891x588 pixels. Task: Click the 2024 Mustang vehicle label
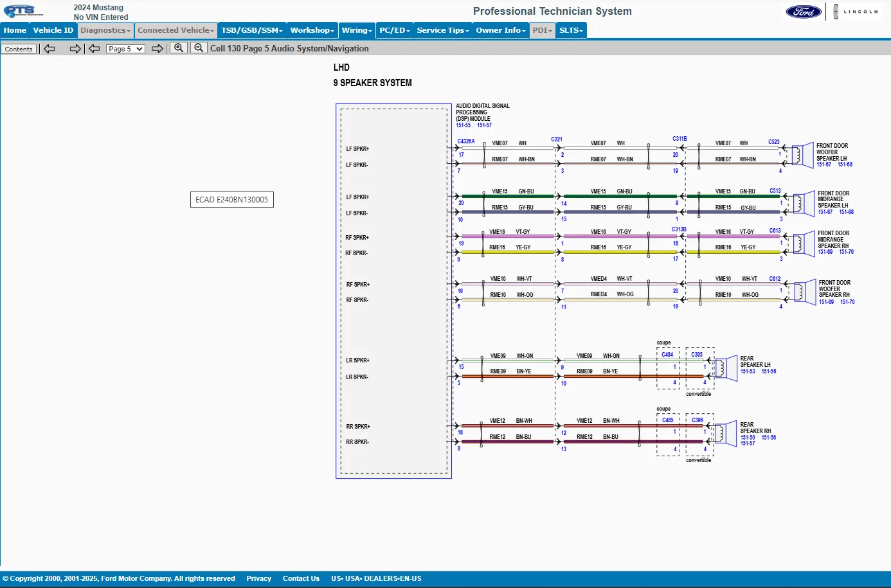click(x=98, y=8)
